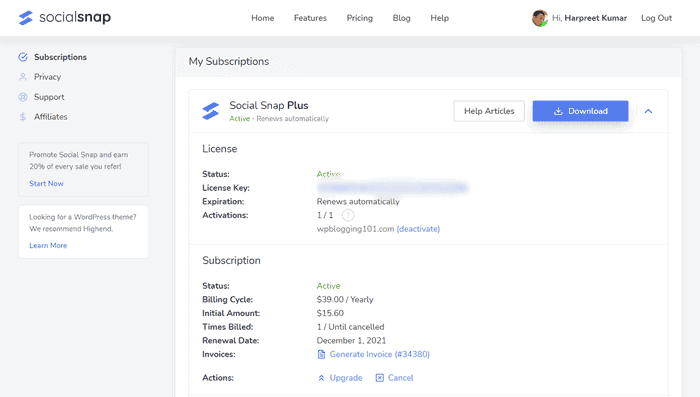Viewport: 700px width, 397px height.
Task: Click the Social Snap Plus product icon
Action: (x=211, y=111)
